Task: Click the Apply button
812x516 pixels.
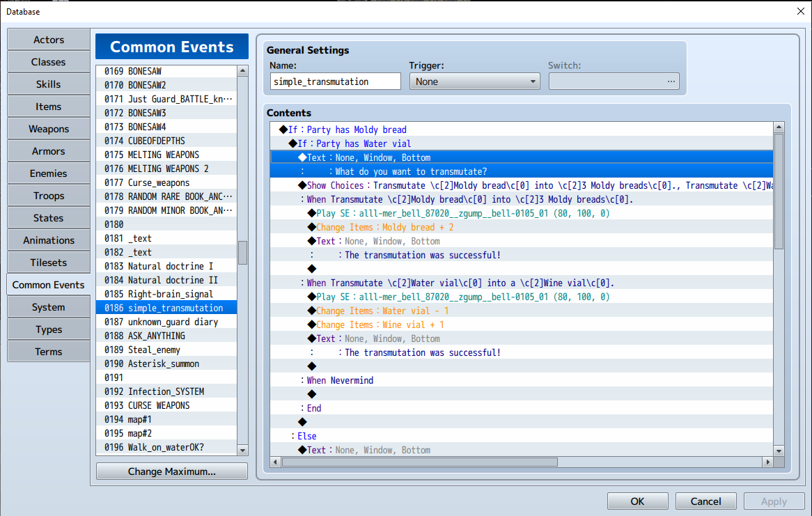Action: (x=774, y=501)
